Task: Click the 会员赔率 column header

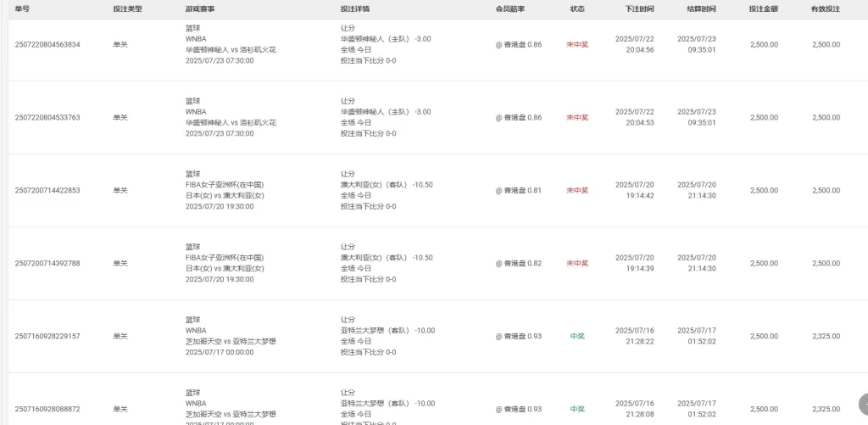Action: (x=510, y=8)
